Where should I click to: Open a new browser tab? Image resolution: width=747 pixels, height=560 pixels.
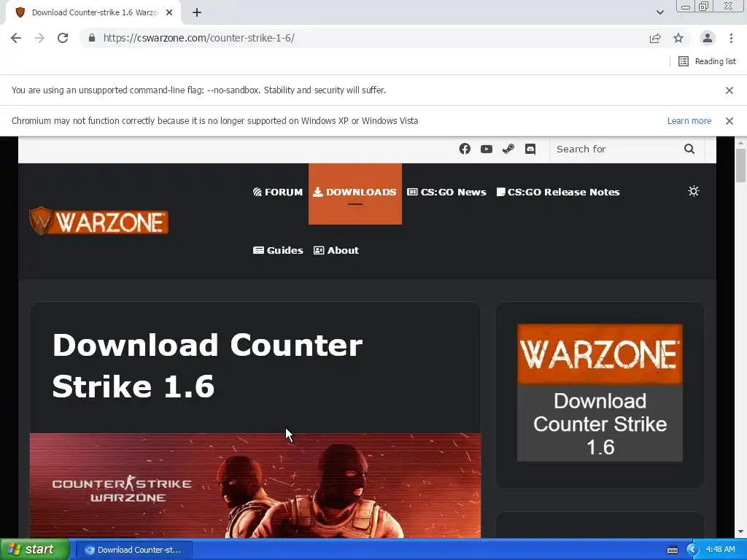[x=197, y=13]
